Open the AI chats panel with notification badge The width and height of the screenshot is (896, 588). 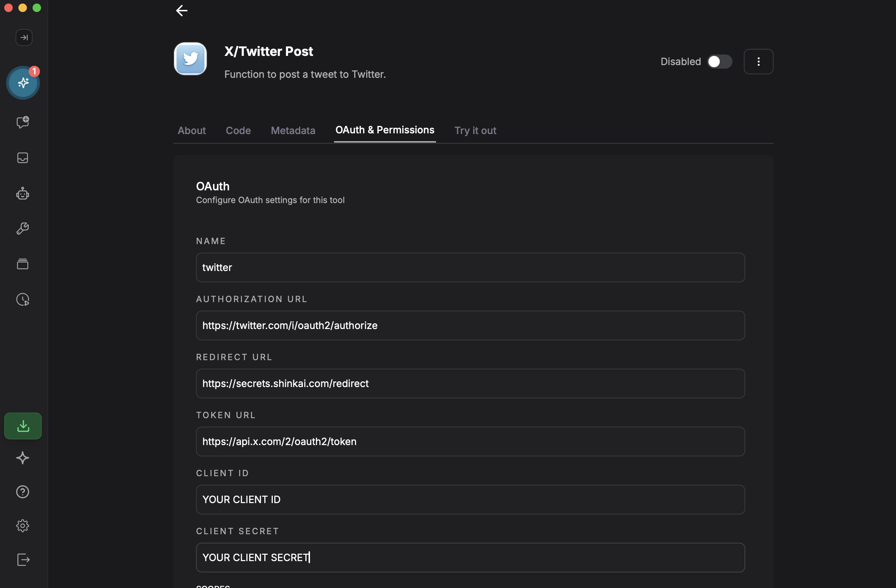(23, 83)
